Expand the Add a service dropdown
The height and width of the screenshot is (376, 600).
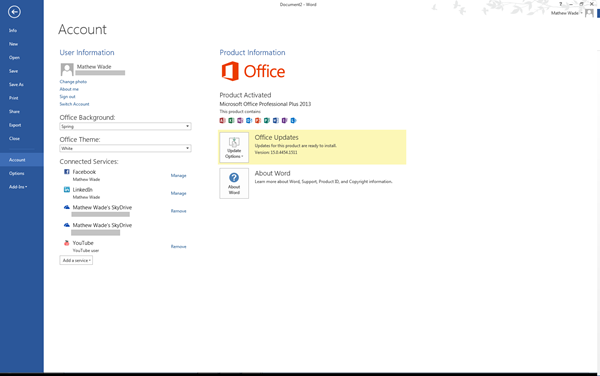pos(76,260)
